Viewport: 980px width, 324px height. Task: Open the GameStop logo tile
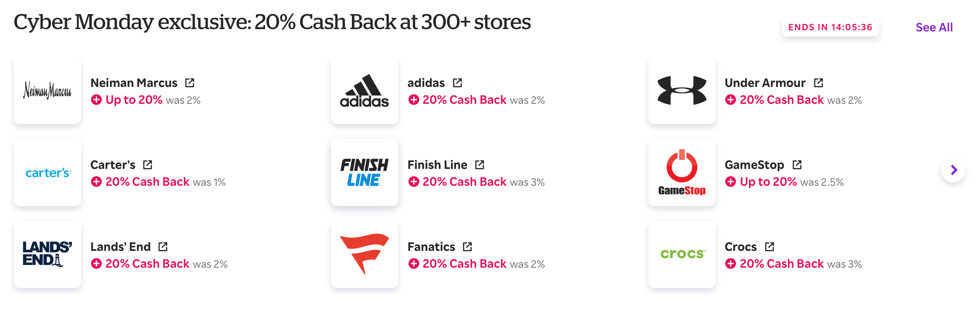pos(682,172)
